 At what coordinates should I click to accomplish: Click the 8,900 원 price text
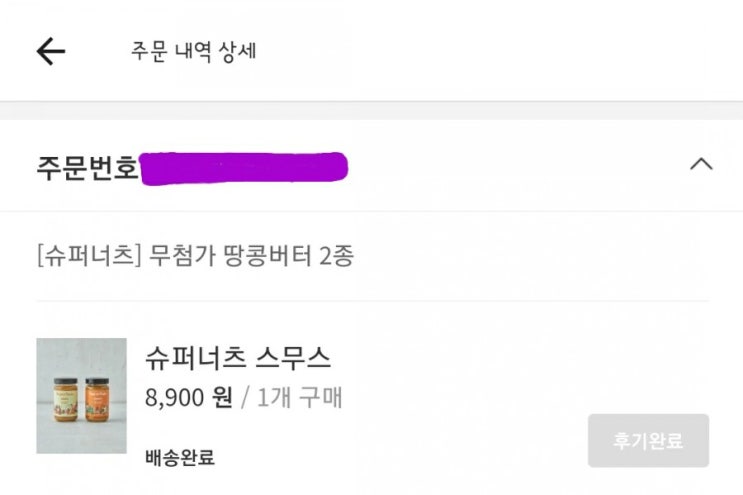click(189, 397)
